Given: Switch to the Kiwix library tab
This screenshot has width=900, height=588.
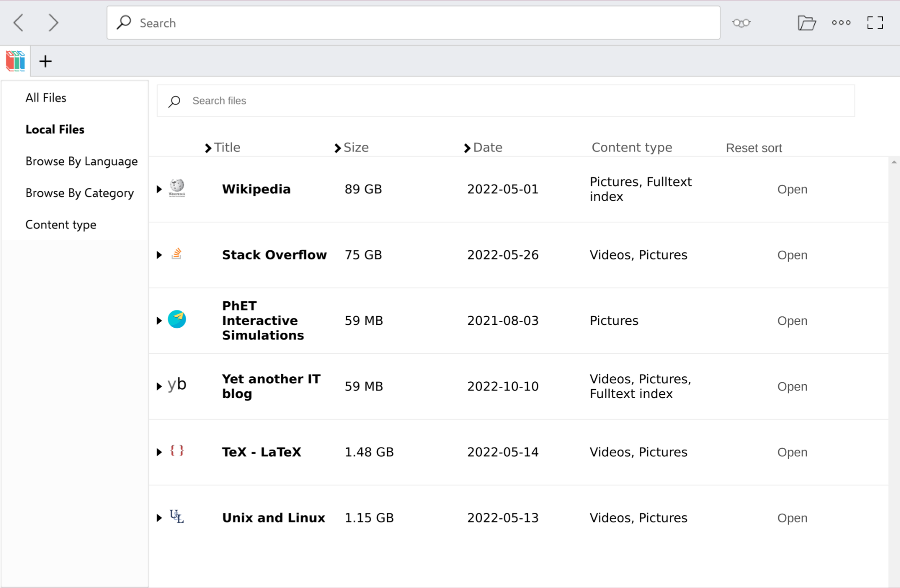Looking at the screenshot, I should 15,61.
